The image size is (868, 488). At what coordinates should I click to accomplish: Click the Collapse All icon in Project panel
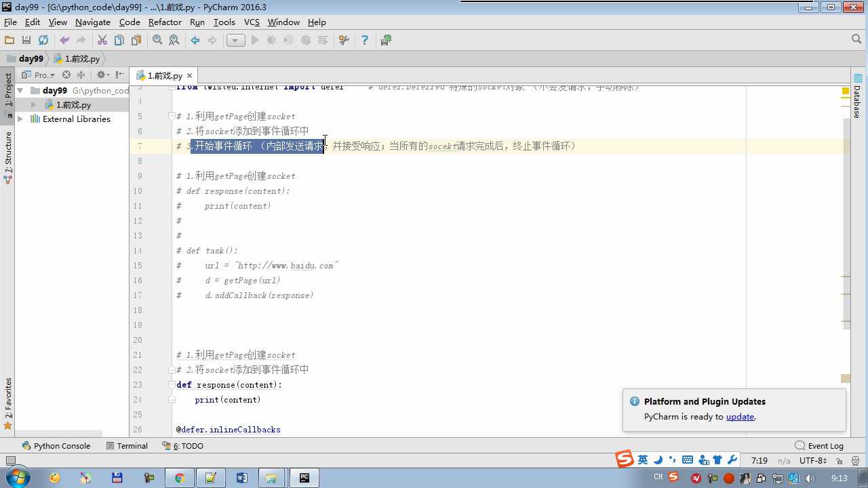(81, 75)
